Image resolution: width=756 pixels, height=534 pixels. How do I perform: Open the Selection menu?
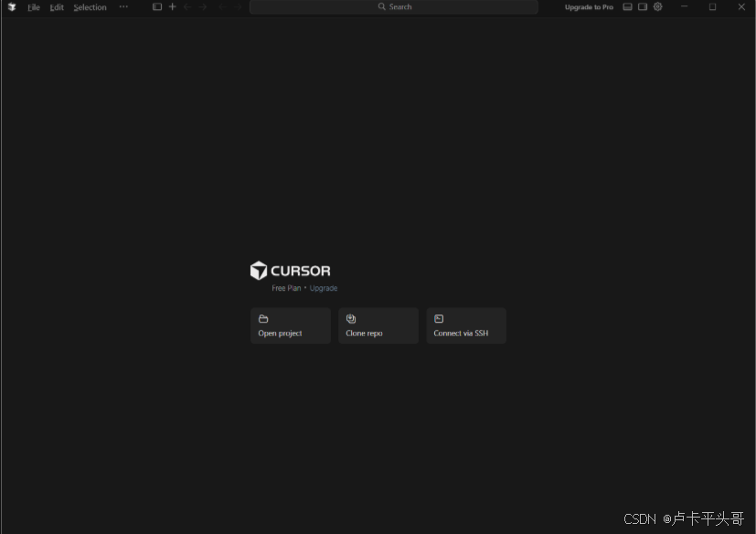(90, 7)
